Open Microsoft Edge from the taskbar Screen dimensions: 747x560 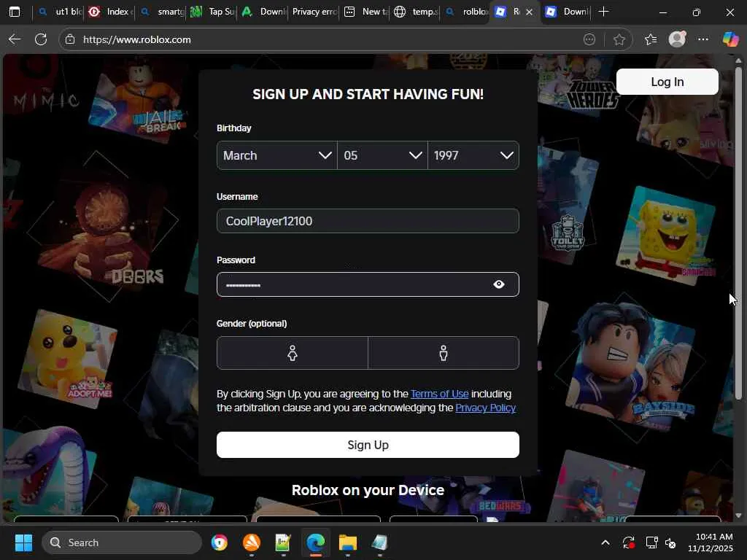[315, 542]
